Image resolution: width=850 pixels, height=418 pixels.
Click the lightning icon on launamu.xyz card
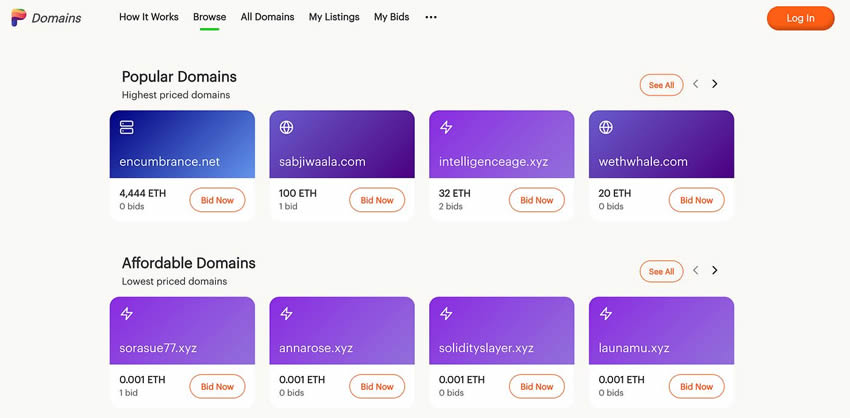[606, 314]
